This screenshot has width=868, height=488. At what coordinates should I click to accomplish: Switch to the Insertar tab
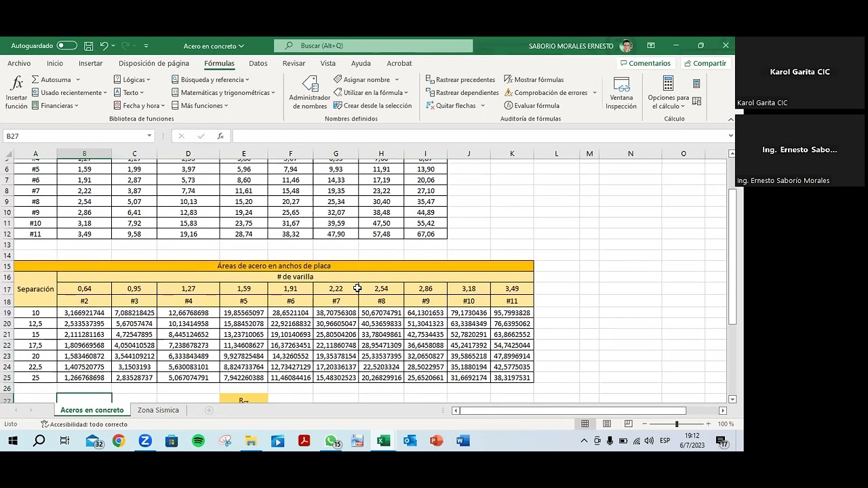point(90,63)
